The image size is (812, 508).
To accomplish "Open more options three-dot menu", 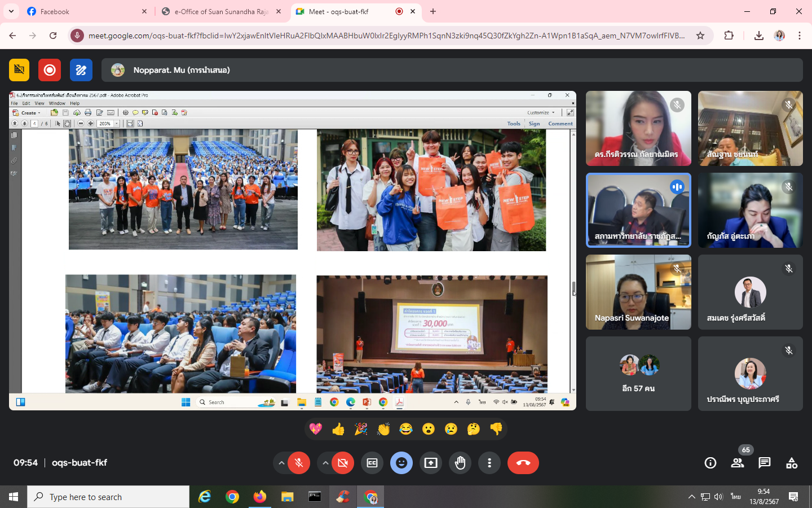I will tap(489, 463).
